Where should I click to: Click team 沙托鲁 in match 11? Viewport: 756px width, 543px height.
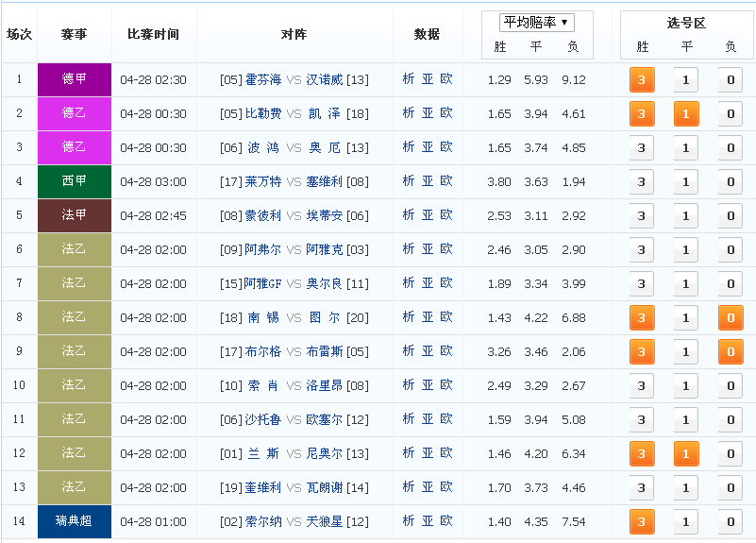click(263, 419)
